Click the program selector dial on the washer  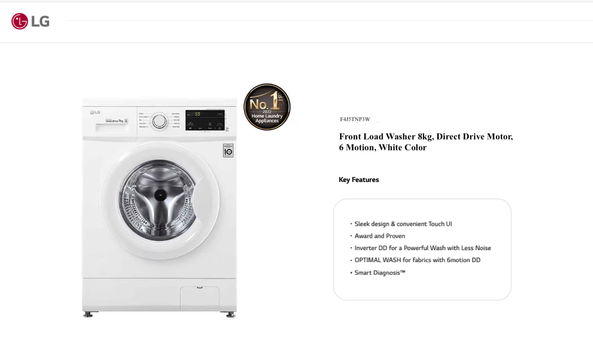(x=160, y=121)
